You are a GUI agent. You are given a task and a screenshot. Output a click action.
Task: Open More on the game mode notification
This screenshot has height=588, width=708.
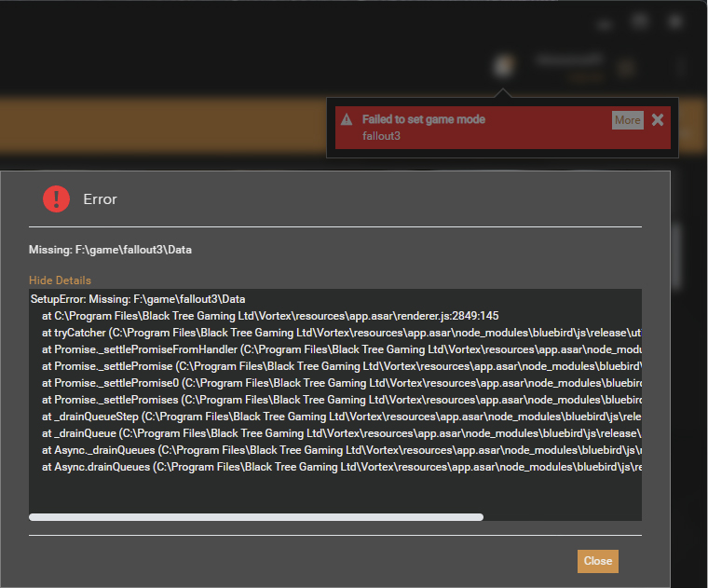tap(628, 120)
